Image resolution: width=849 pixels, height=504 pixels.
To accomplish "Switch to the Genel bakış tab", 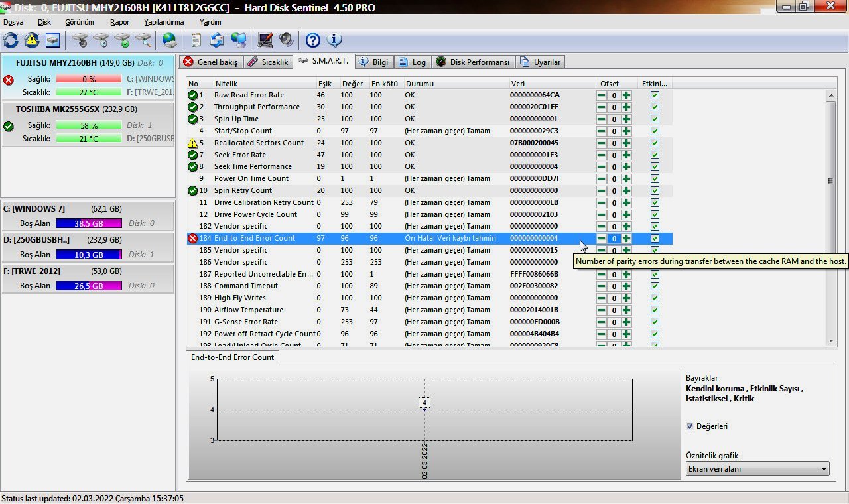I will point(210,62).
